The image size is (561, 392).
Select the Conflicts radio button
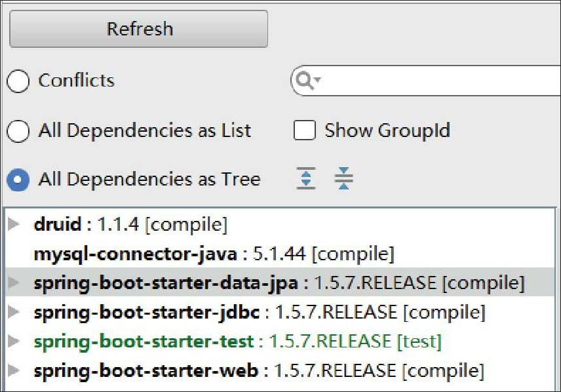(18, 81)
